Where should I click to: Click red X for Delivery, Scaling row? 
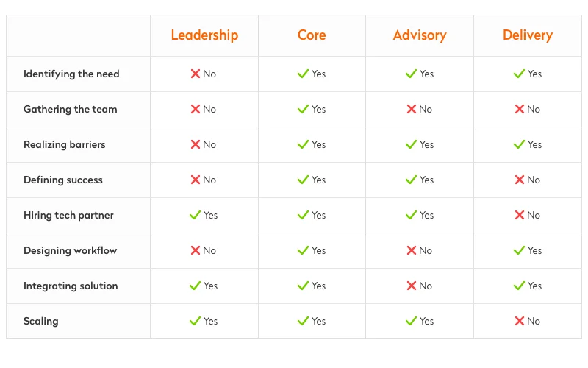(x=520, y=321)
